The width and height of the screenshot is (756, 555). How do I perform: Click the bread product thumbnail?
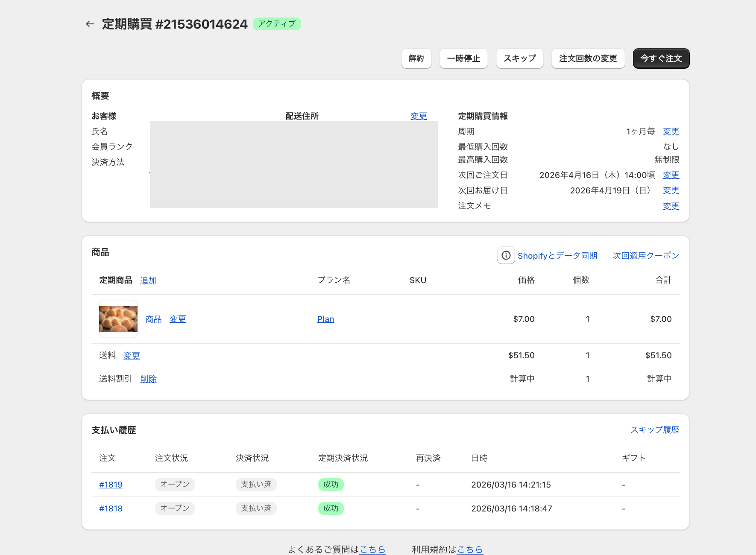[x=118, y=319]
